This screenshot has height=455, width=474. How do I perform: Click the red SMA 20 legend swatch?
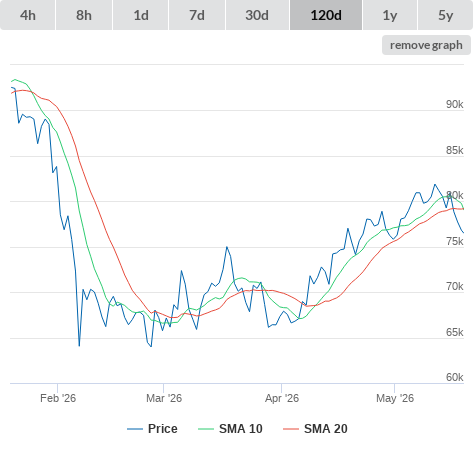pos(291,429)
